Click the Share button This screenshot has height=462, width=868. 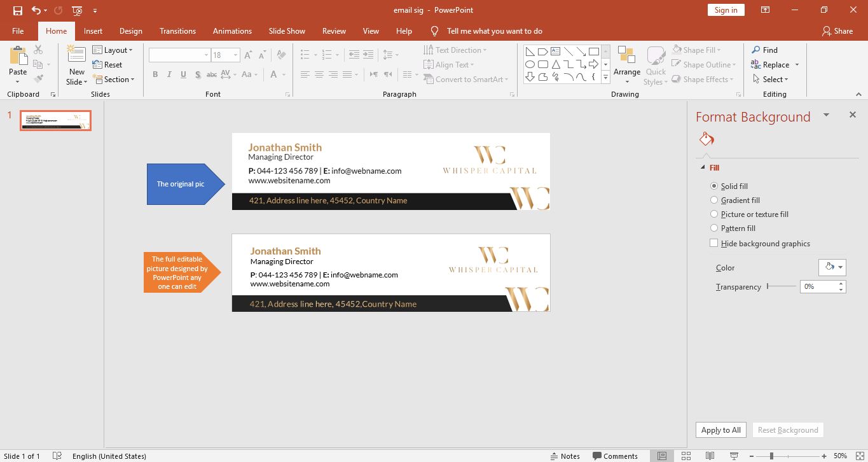pos(837,31)
